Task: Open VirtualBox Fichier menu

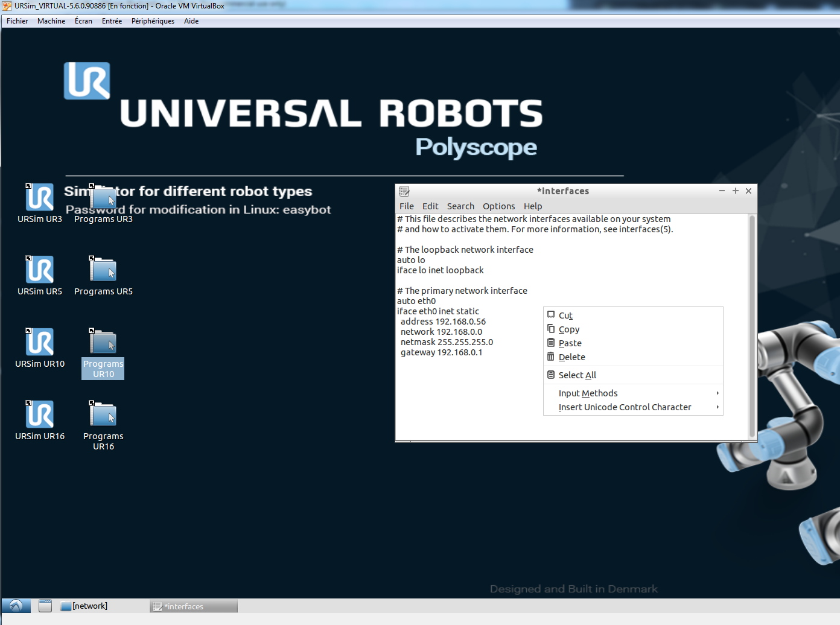Action: pos(17,21)
